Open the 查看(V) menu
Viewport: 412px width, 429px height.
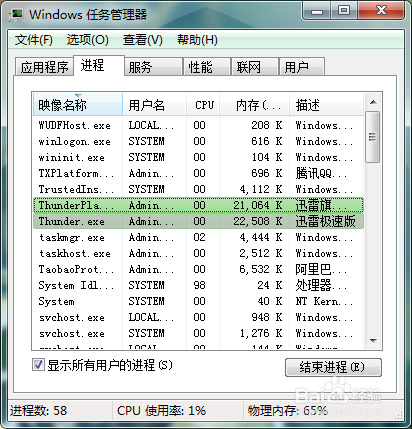click(x=143, y=40)
